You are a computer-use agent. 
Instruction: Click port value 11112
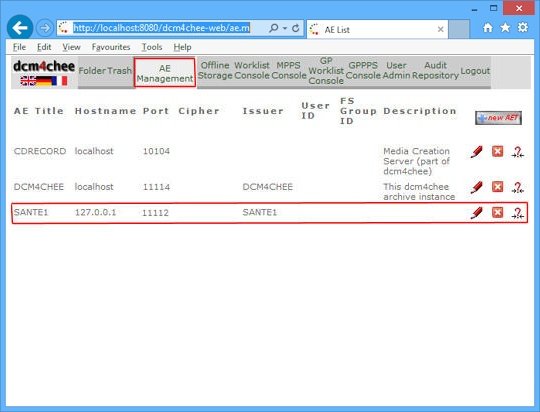[155, 213]
